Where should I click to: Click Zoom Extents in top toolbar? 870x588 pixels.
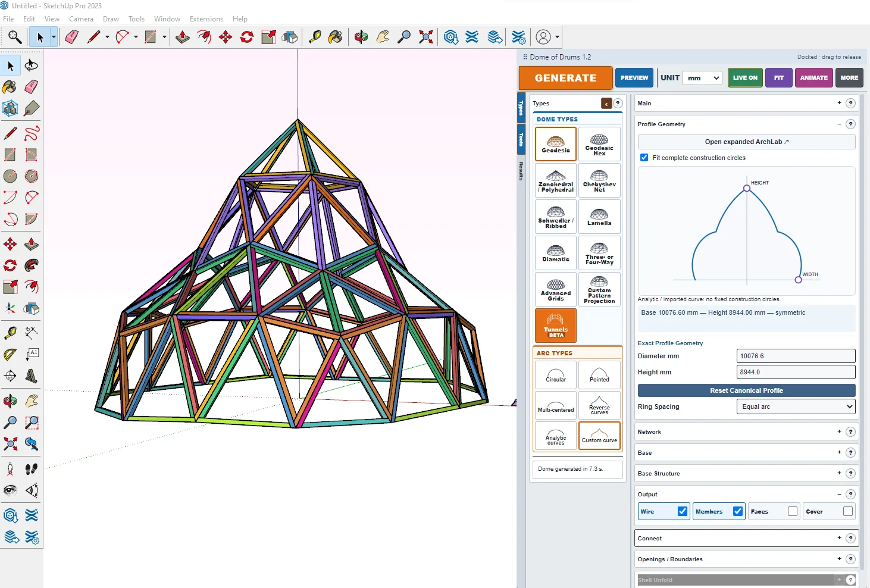(425, 37)
